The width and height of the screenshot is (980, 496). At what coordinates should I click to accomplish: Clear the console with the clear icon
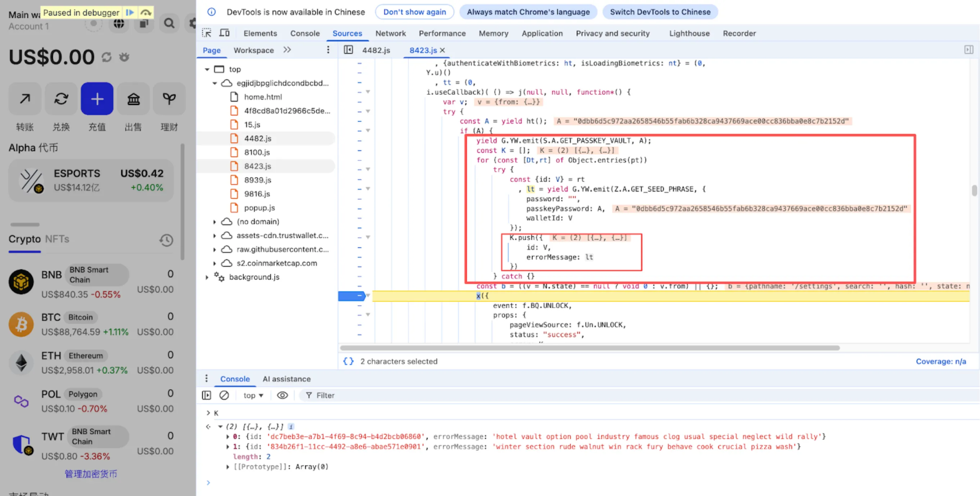point(224,395)
